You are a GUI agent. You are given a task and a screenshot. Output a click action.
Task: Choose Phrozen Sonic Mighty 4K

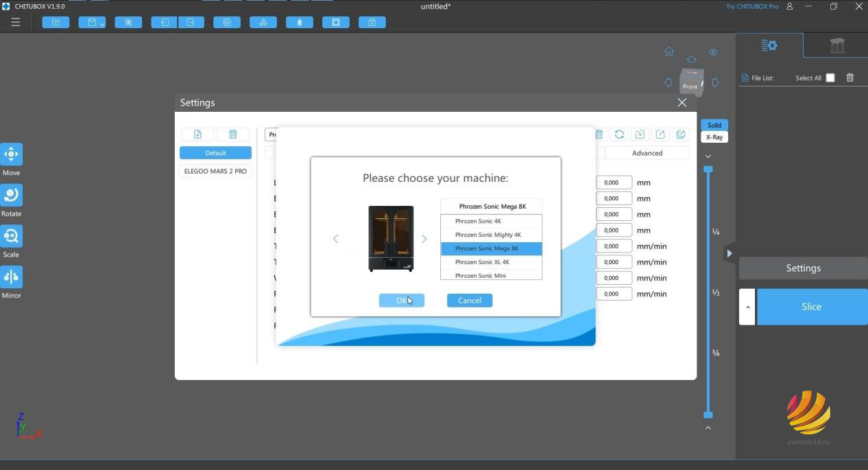click(491, 235)
